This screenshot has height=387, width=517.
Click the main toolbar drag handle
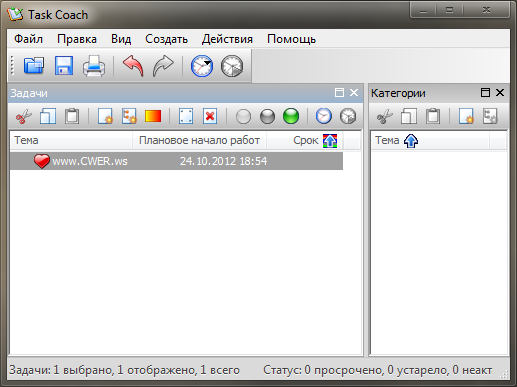pyautogui.click(x=12, y=65)
